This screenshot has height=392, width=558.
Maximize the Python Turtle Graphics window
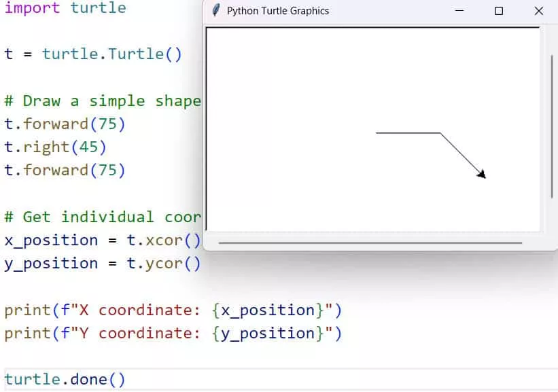coord(499,11)
